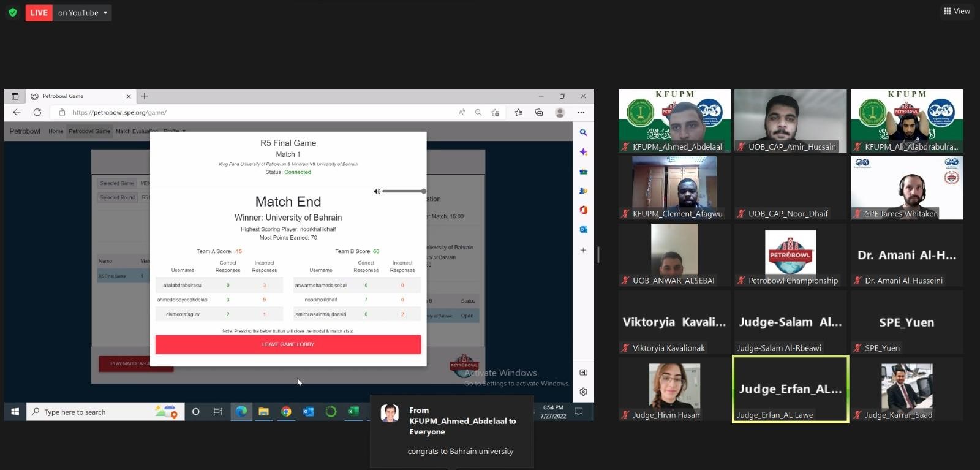The image size is (980, 470).
Task: Click the LIVE indicator badge
Action: pos(39,13)
